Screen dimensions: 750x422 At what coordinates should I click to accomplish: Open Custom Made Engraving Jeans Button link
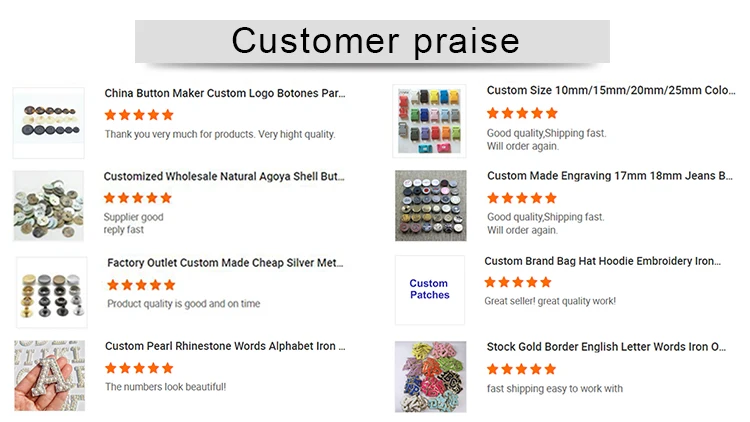(610, 176)
